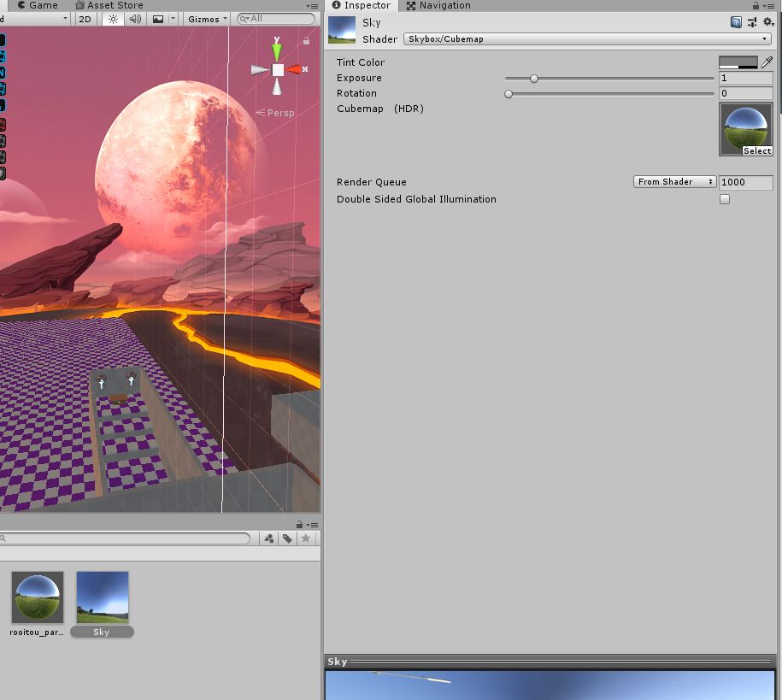Click the material presets icon in Inspector

(x=751, y=21)
